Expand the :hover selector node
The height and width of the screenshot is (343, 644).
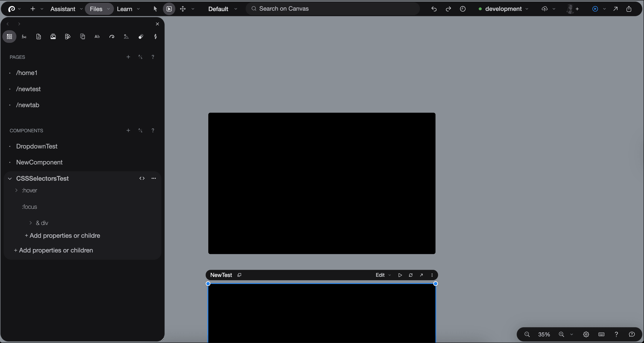(x=16, y=190)
